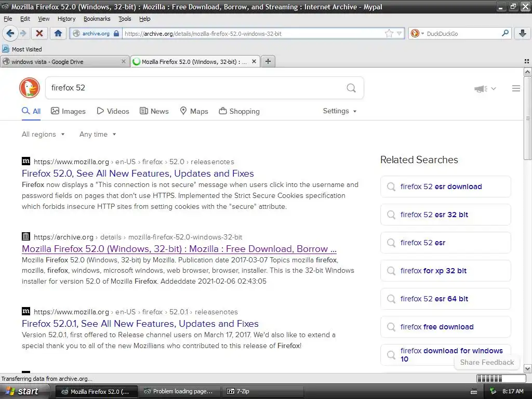This screenshot has width=532, height=399.
Task: Open the Most Visited bookmarks folder
Action: [22, 49]
